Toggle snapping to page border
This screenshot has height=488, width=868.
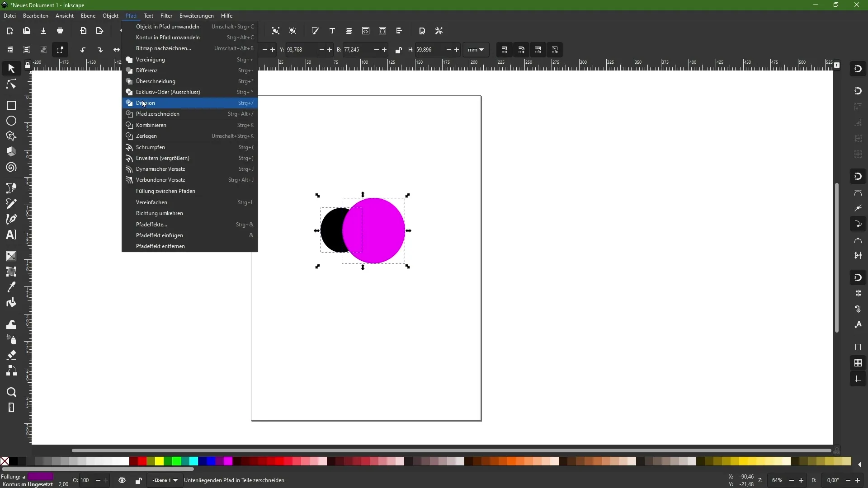pyautogui.click(x=859, y=347)
